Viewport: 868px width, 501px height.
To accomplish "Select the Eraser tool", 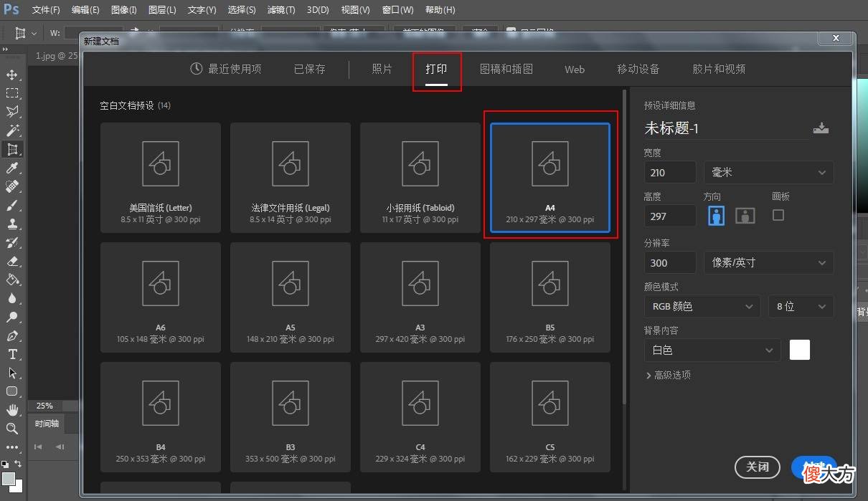I will [12, 261].
